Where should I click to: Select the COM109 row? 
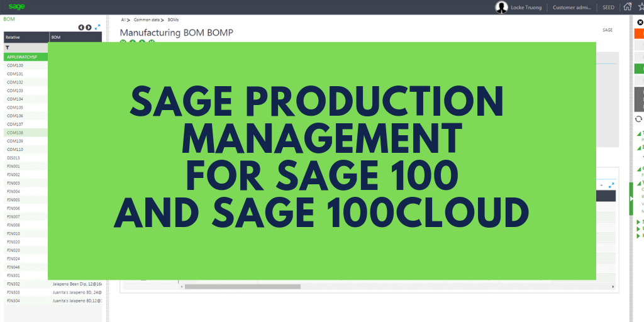26,141
